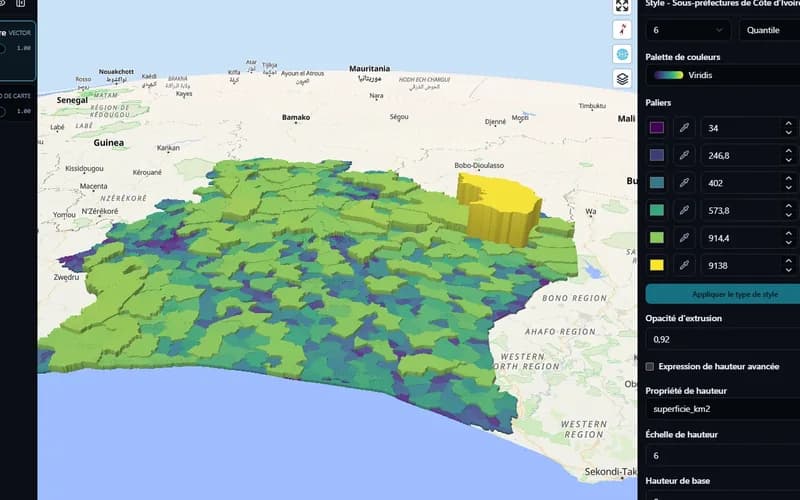This screenshot has height=500, width=800.
Task: Click the VECTOR tag in layer panel
Action: point(20,33)
